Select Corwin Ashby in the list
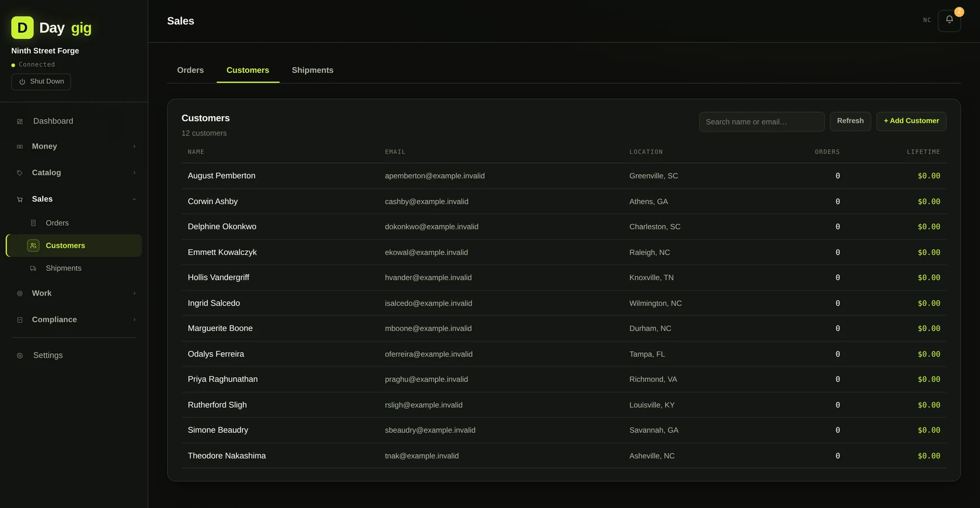The width and height of the screenshot is (980, 508). (563, 201)
